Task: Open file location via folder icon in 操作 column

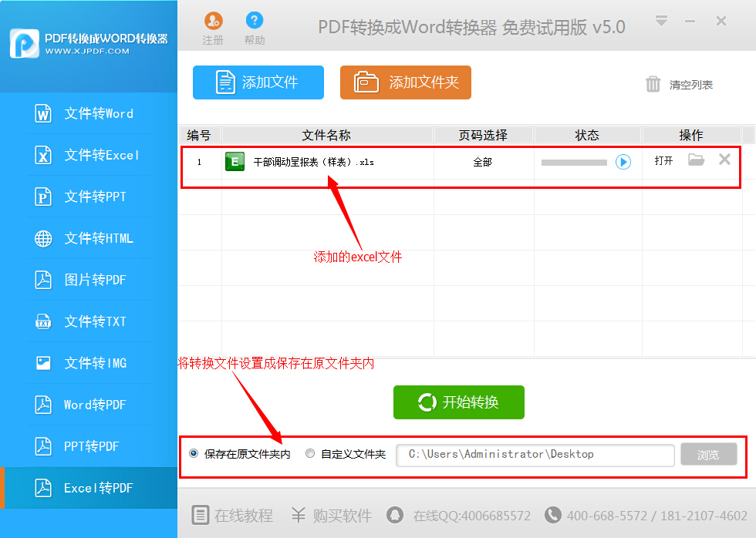Action: click(x=696, y=159)
